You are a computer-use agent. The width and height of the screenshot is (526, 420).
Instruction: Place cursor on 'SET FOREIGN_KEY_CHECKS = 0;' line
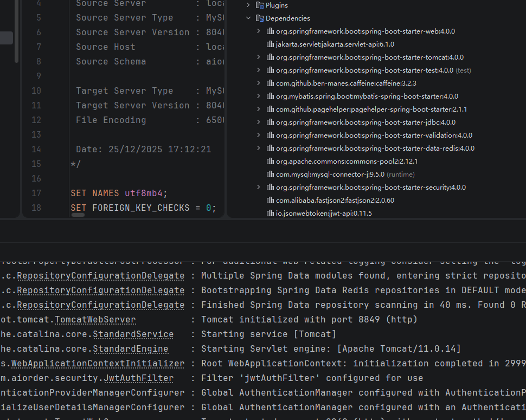coord(143,208)
